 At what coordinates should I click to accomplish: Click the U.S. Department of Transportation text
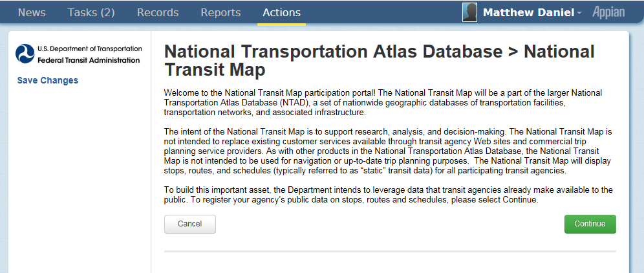pyautogui.click(x=89, y=49)
